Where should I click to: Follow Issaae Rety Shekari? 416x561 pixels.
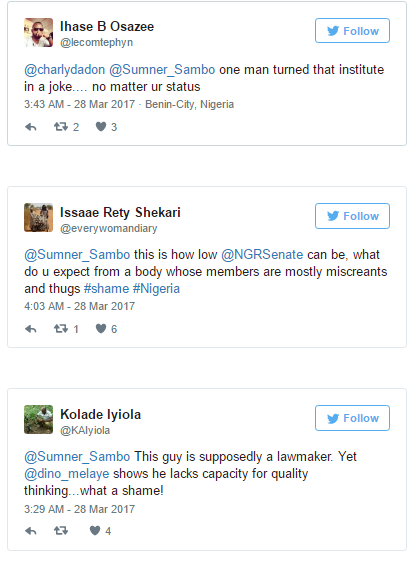tap(352, 216)
